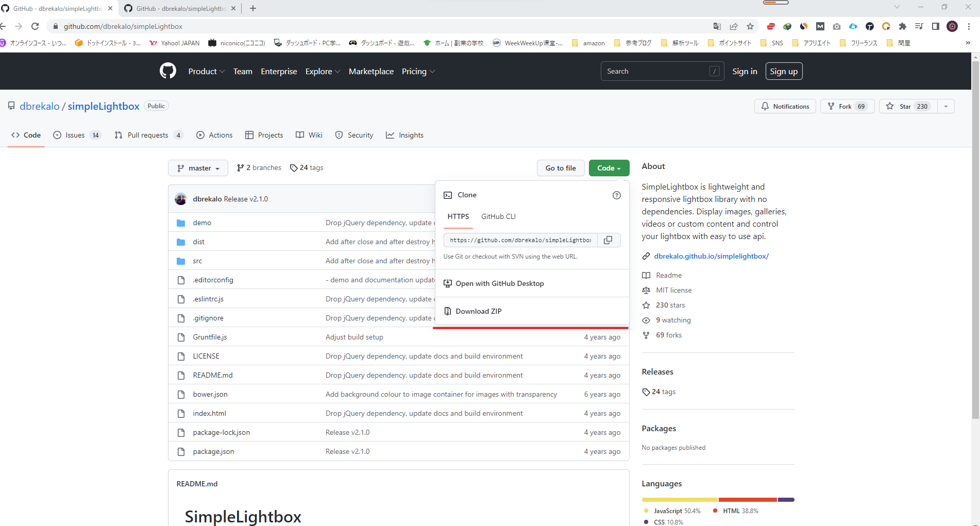
Task: Open the browser extensions puzzle icon
Action: point(903,26)
